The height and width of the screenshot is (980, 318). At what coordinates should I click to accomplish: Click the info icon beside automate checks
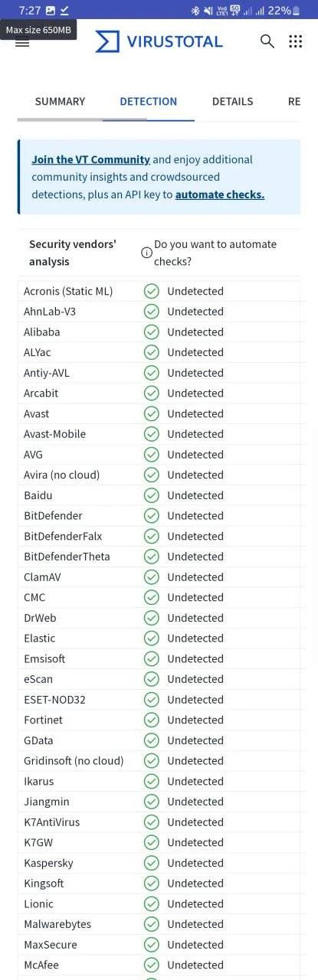coord(146,253)
